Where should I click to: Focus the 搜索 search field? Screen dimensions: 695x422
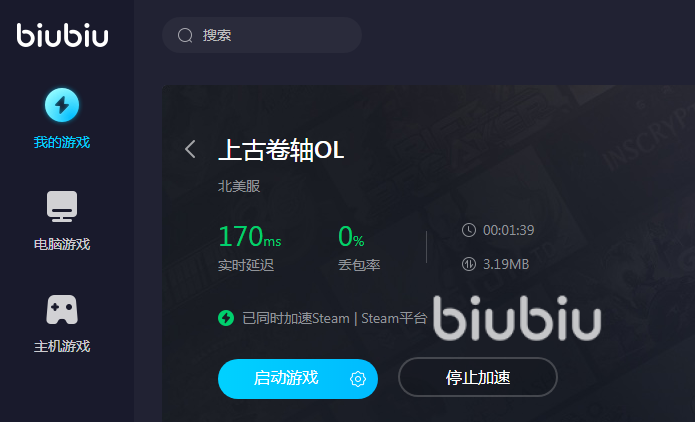click(x=262, y=35)
